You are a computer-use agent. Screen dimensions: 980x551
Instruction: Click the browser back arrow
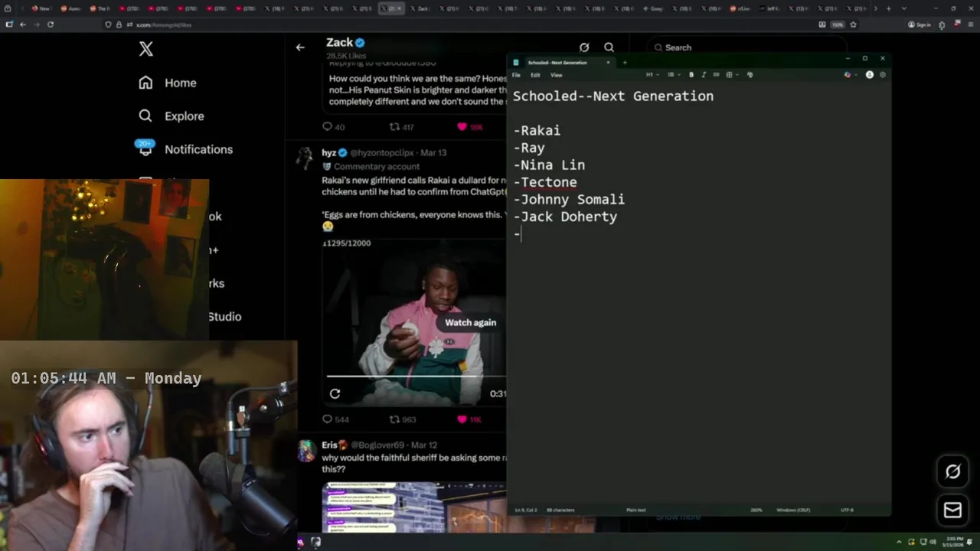[x=23, y=24]
